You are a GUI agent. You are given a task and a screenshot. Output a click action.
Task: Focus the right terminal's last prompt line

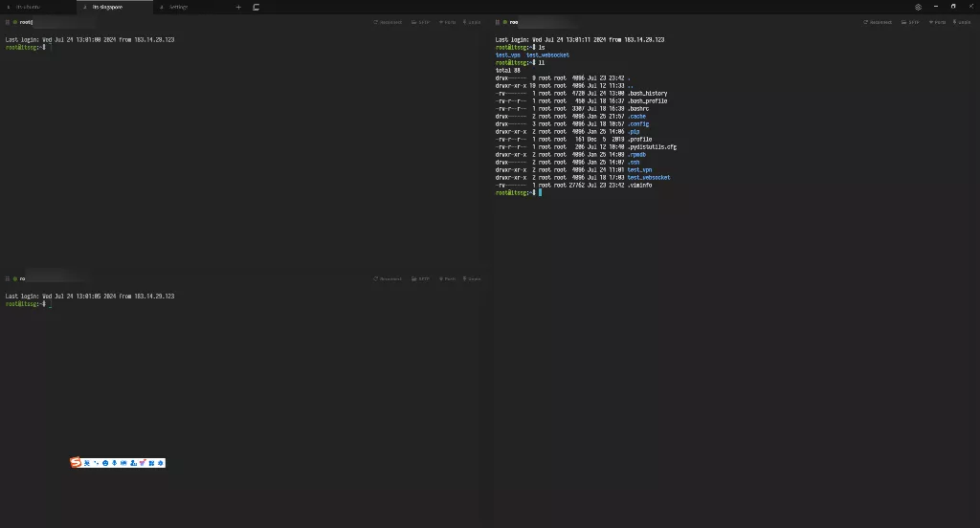(519, 193)
